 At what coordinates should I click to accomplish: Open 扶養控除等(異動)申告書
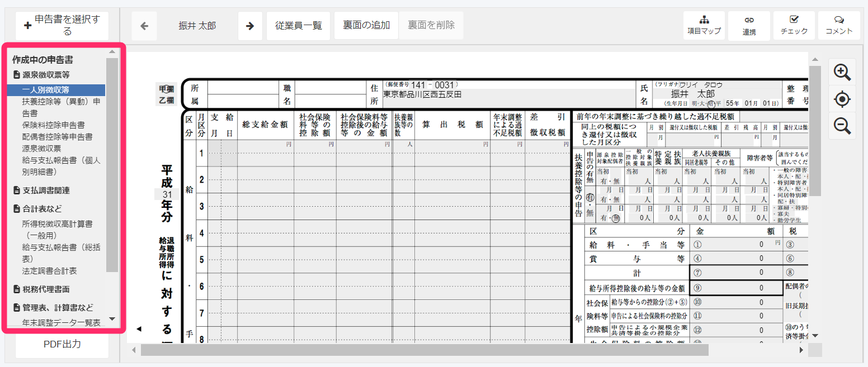coord(61,107)
